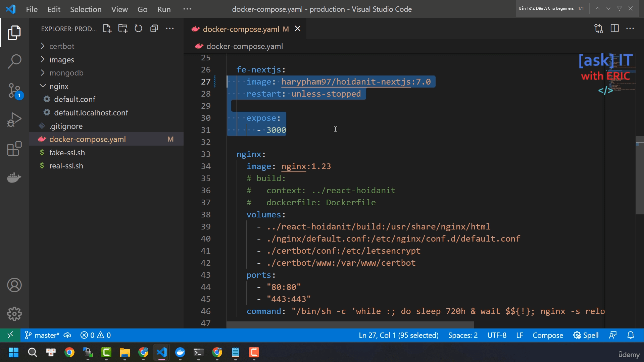Screen dimensions: 644x362
Task: Open changes for docker-compose.yaml
Action: point(599,29)
